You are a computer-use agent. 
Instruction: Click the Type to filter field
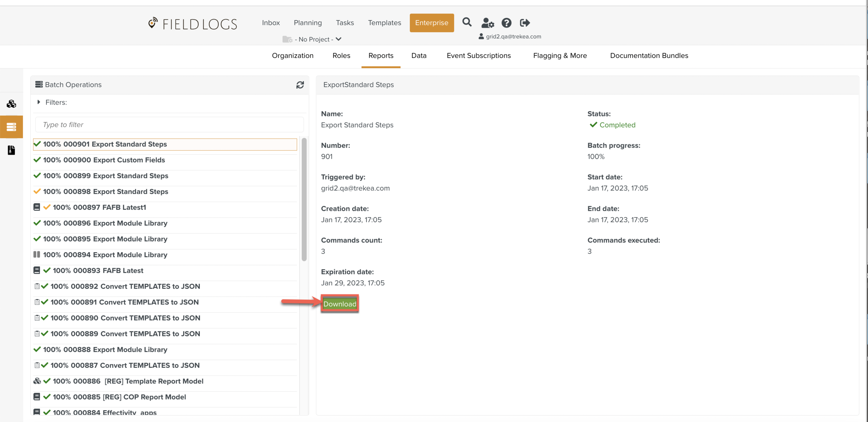point(169,125)
